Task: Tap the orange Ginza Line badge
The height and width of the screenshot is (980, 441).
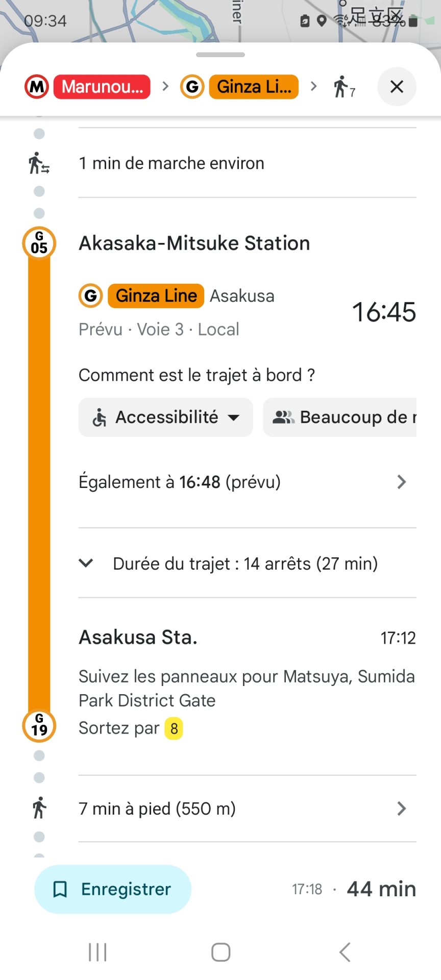Action: pyautogui.click(x=156, y=296)
